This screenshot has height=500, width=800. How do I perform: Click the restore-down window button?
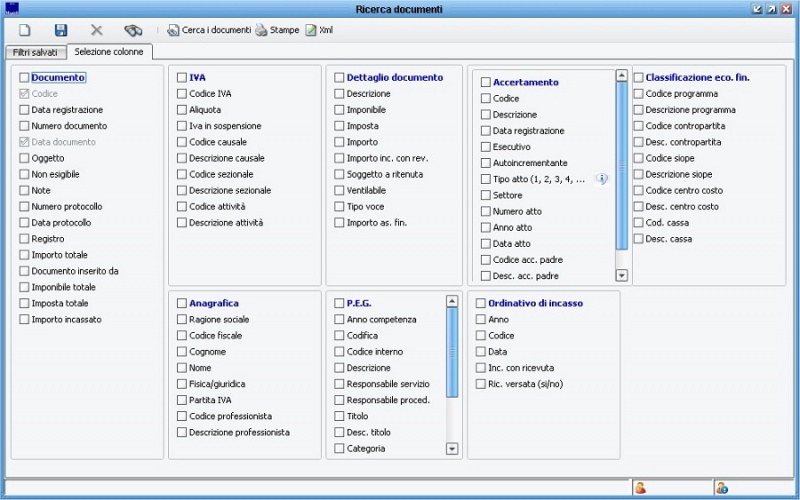point(757,9)
